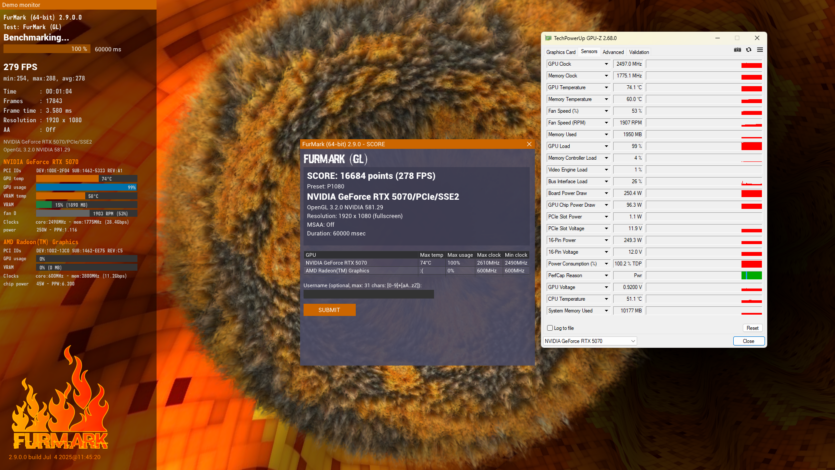Enable the Log to file checkbox

tap(549, 328)
